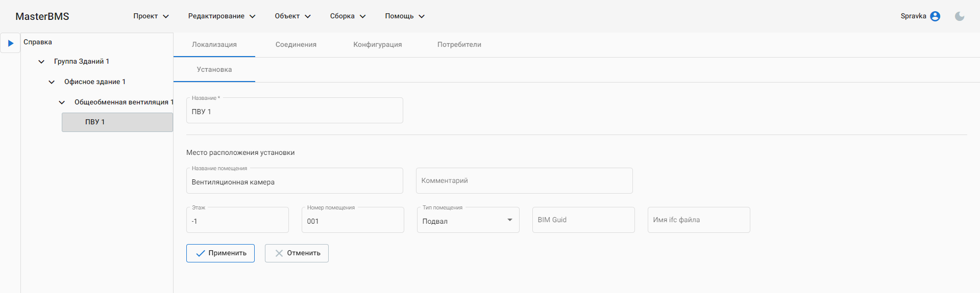Open the Редактирование menu
Image resolution: width=980 pixels, height=293 pixels.
click(x=222, y=16)
